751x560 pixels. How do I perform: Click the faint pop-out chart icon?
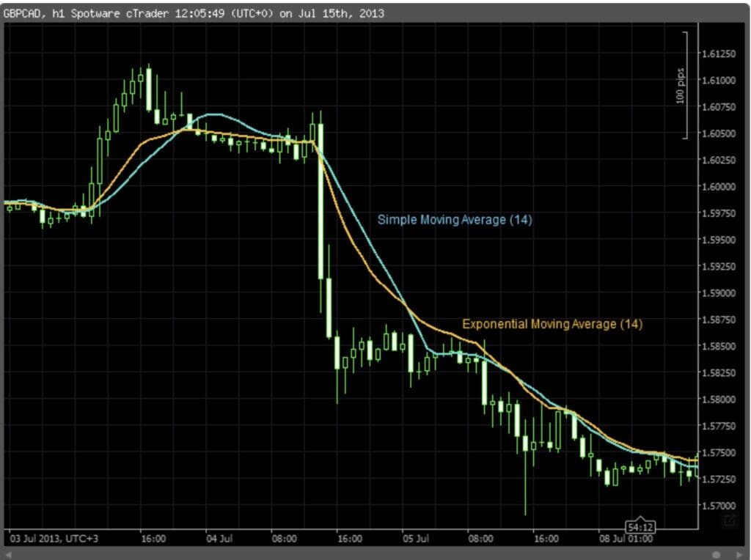click(x=730, y=520)
